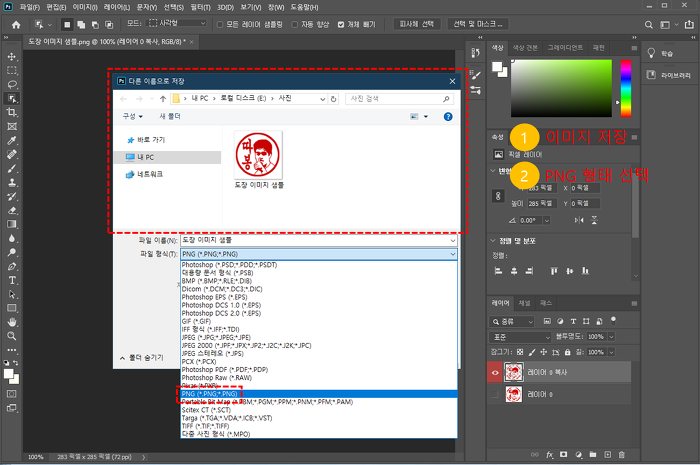Viewport: 700px width, 465px height.
Task: Open the 파일(F) menu
Action: pos(30,7)
